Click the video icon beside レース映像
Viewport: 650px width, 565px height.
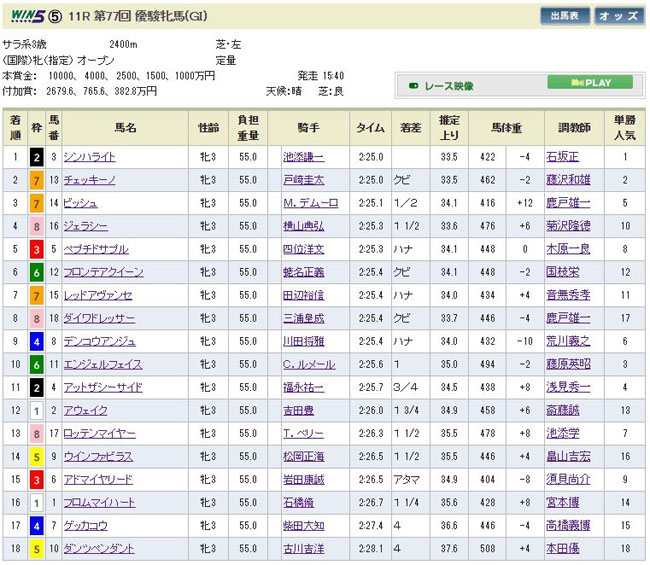(414, 84)
